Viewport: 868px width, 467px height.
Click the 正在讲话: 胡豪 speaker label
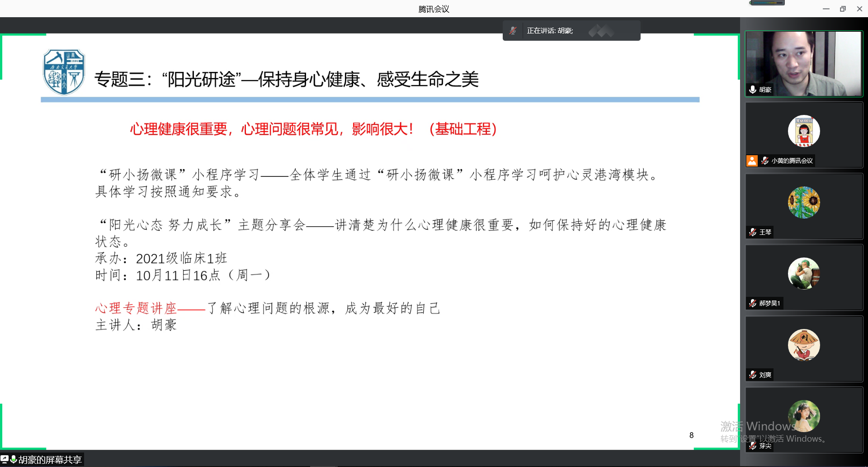550,31
